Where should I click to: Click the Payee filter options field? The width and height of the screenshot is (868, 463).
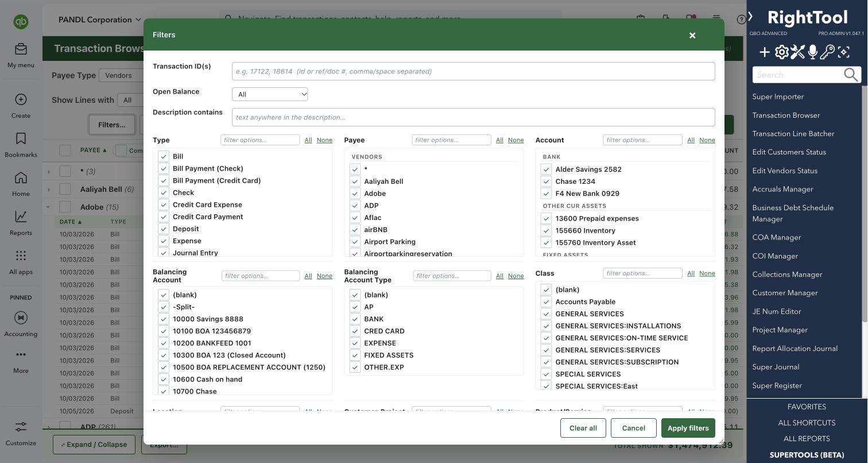click(x=451, y=140)
